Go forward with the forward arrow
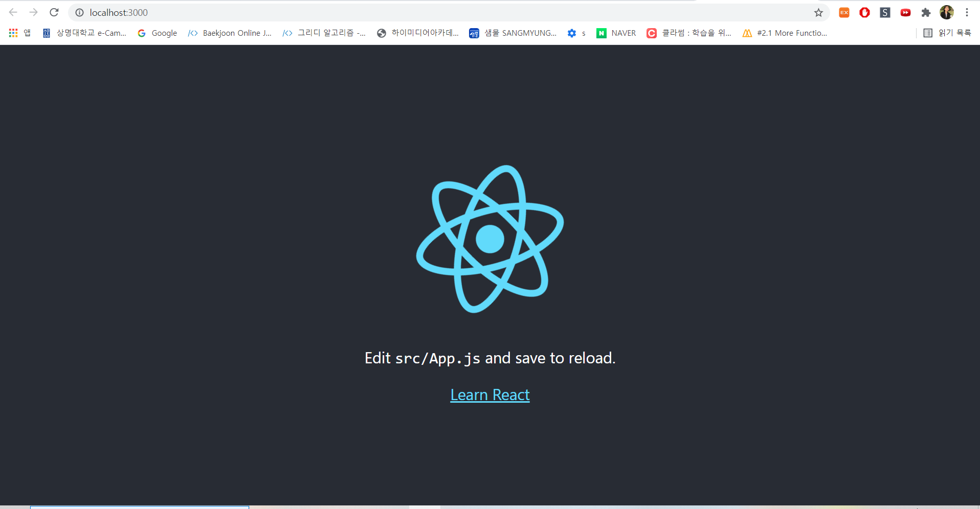 tap(34, 12)
